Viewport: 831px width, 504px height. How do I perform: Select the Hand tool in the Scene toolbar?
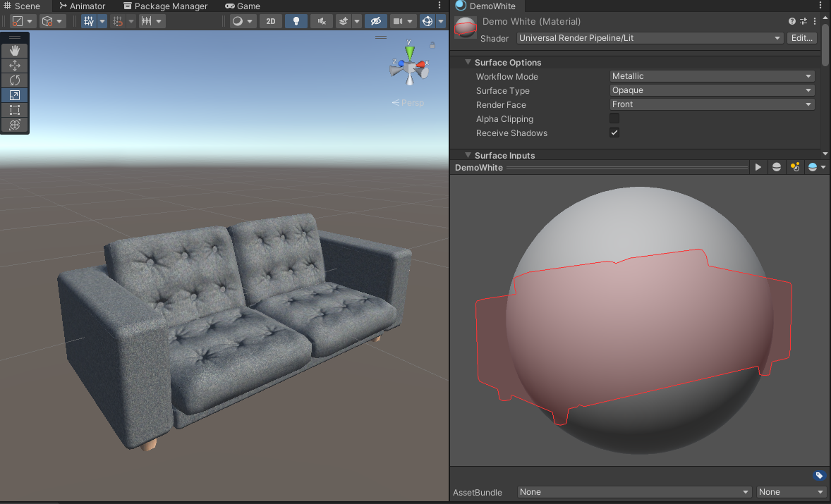point(15,50)
